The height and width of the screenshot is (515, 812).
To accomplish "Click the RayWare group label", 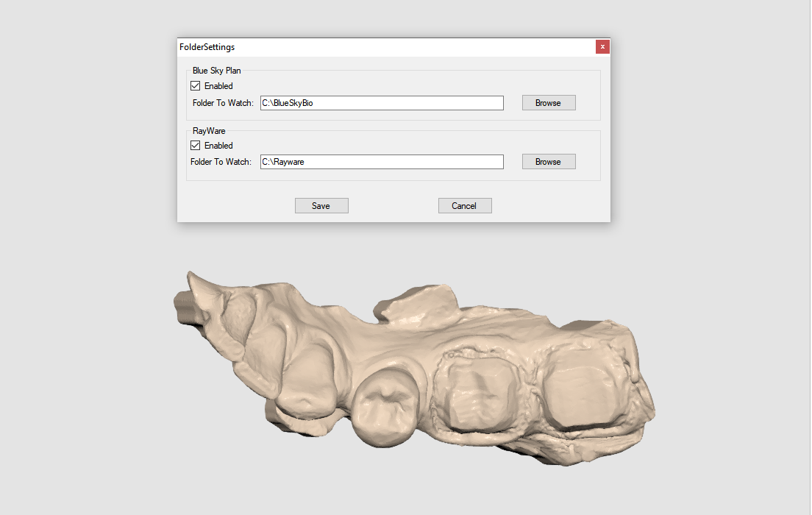I will click(x=209, y=131).
